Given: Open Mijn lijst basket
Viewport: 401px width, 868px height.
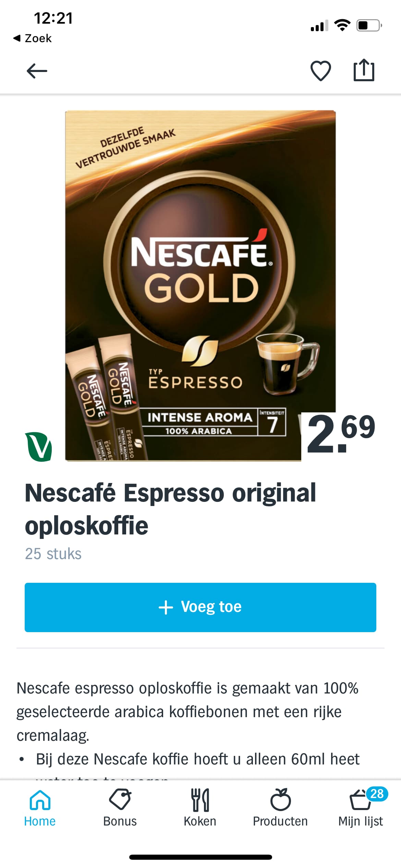Looking at the screenshot, I should tap(361, 808).
